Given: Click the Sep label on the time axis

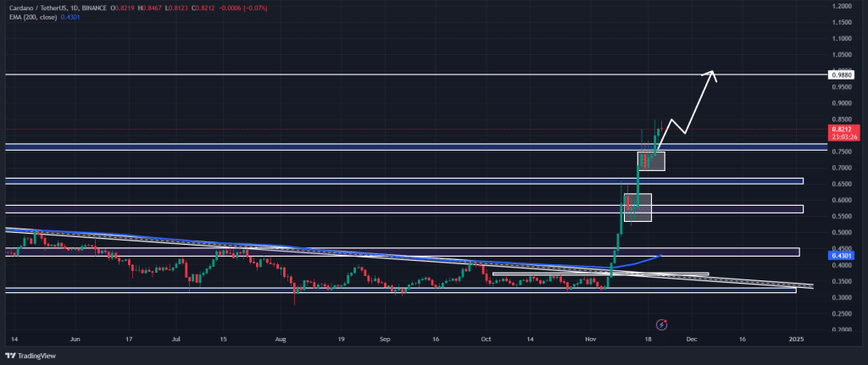Looking at the screenshot, I should (x=384, y=339).
